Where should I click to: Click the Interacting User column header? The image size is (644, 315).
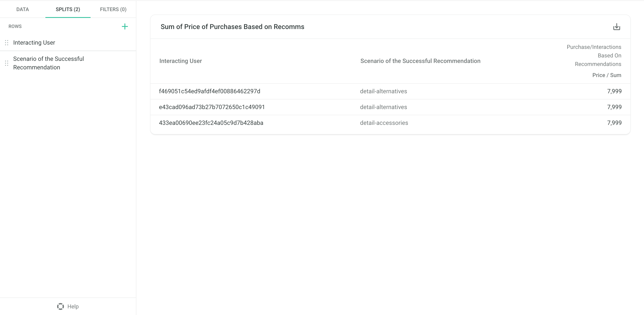(180, 61)
